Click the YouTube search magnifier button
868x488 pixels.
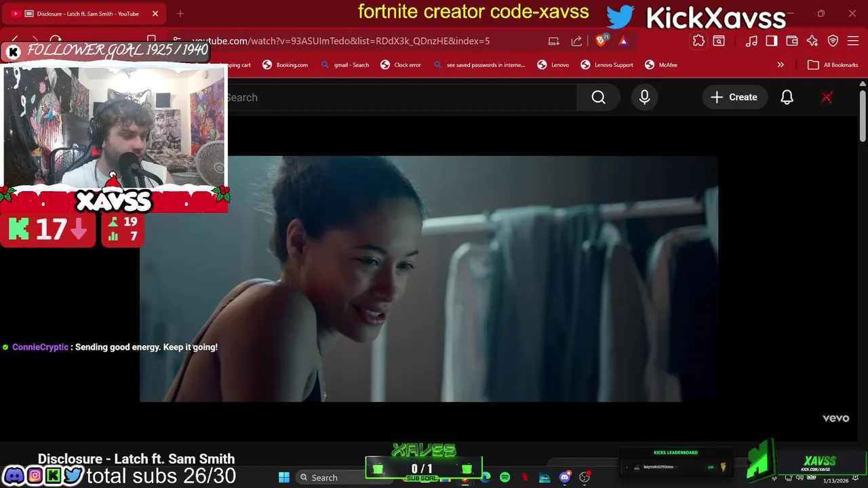click(599, 98)
